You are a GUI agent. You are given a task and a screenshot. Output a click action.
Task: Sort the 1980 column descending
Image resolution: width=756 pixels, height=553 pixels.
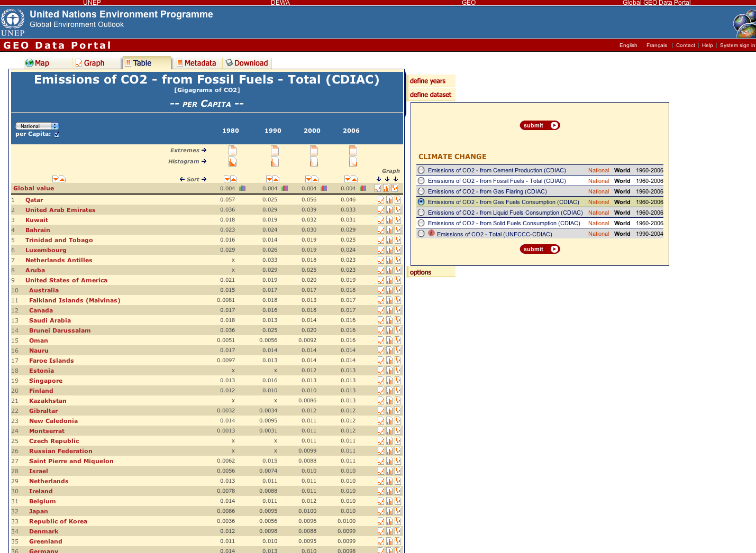pos(227,179)
